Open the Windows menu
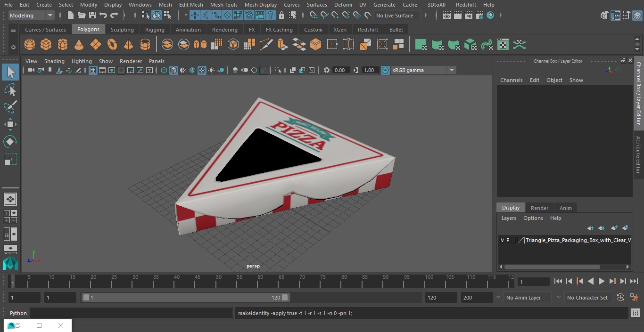The image size is (644, 332). point(140,5)
